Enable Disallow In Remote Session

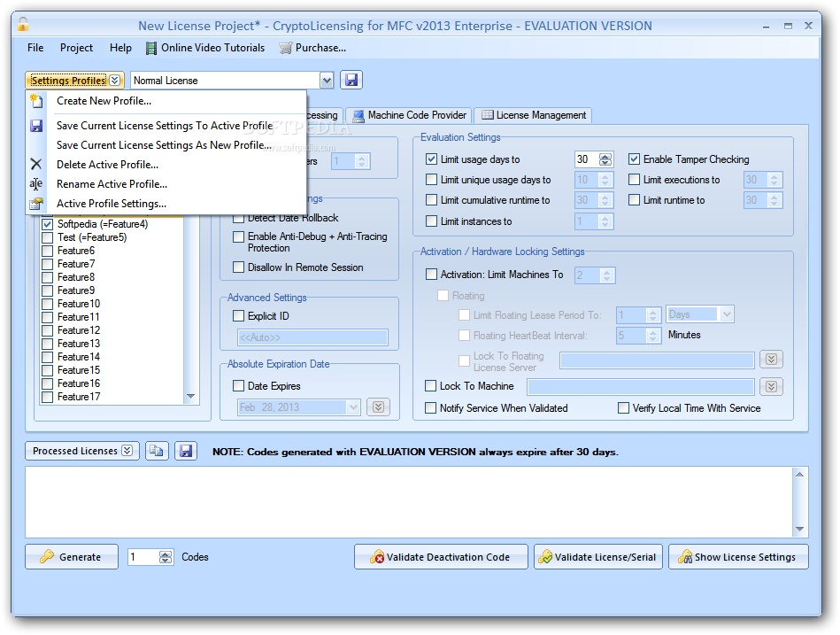(x=238, y=267)
